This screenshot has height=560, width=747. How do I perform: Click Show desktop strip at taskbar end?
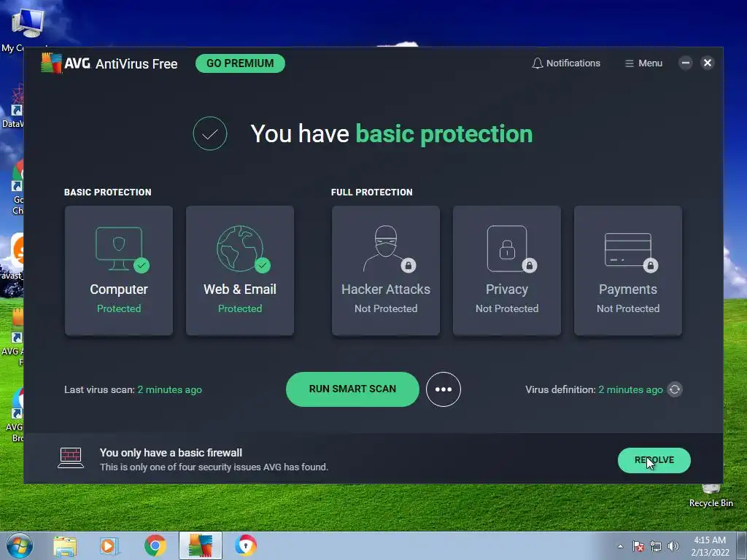742,545
